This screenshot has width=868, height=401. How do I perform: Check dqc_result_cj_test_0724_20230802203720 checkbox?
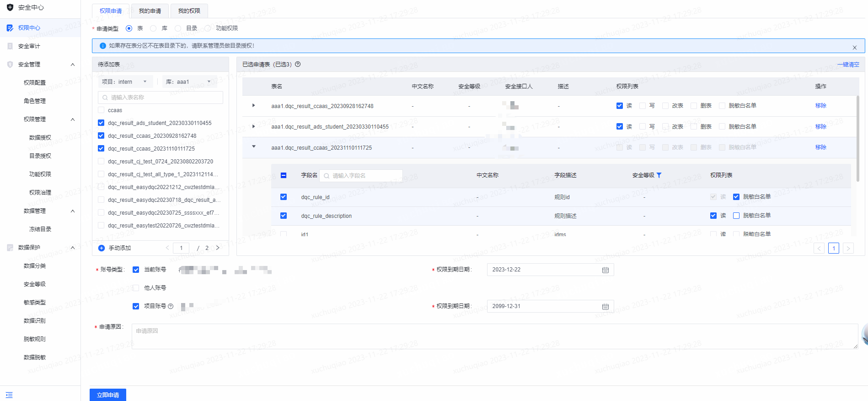coord(101,161)
